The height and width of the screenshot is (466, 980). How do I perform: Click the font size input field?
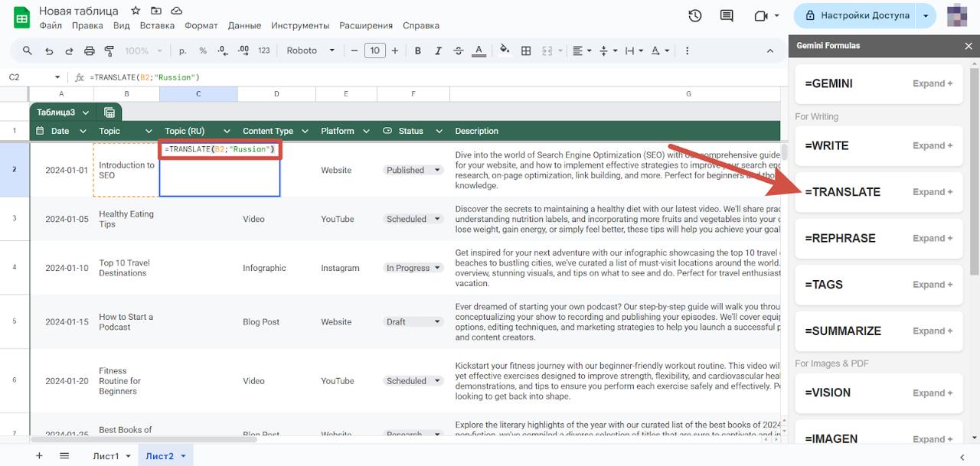click(x=374, y=51)
